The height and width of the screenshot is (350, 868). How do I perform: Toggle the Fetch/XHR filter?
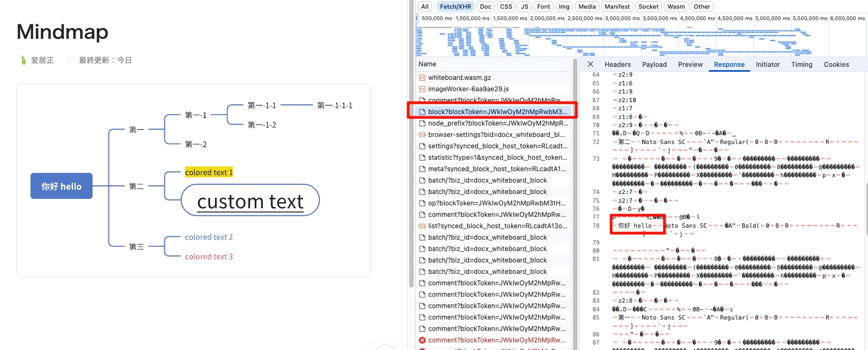[x=455, y=7]
